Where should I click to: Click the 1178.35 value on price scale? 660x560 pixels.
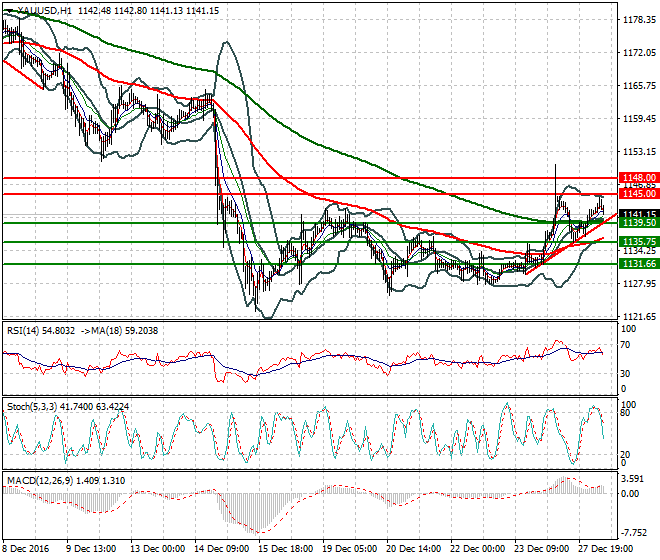pos(634,19)
